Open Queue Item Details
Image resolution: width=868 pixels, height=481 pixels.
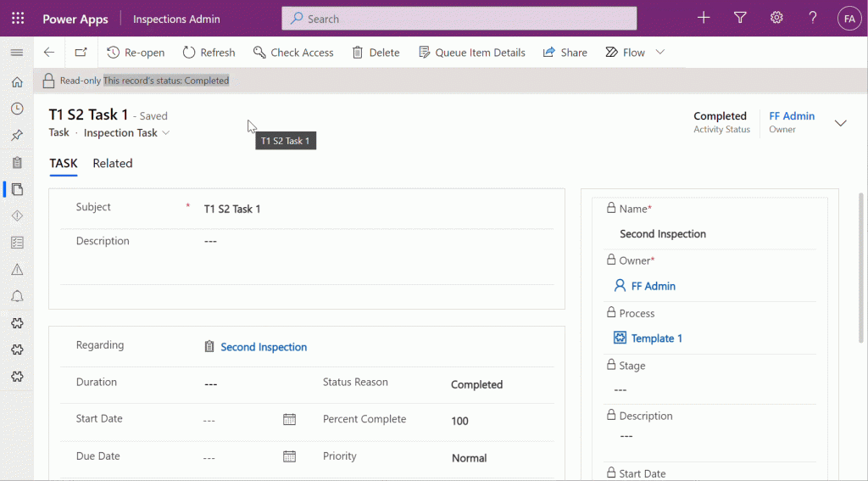471,52
